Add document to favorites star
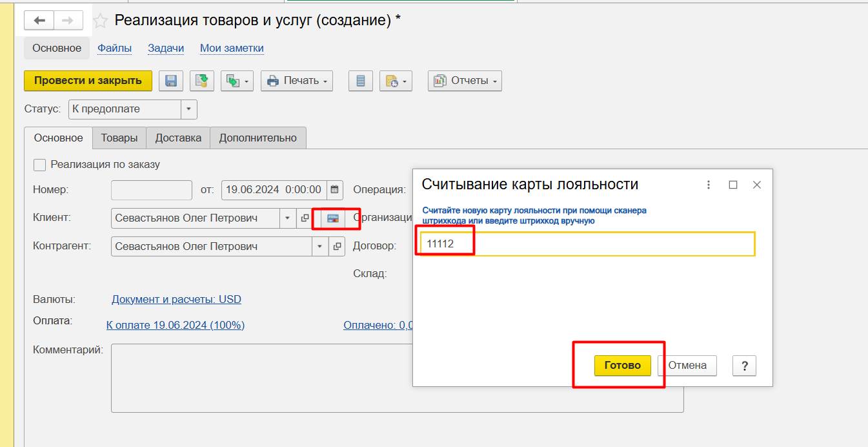Image resolution: width=868 pixels, height=447 pixels. [100, 21]
